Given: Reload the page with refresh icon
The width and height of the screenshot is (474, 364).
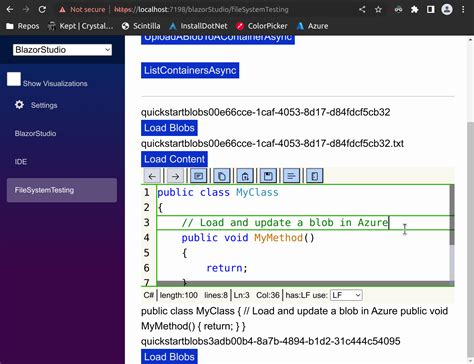Looking at the screenshot, I should 42,9.
